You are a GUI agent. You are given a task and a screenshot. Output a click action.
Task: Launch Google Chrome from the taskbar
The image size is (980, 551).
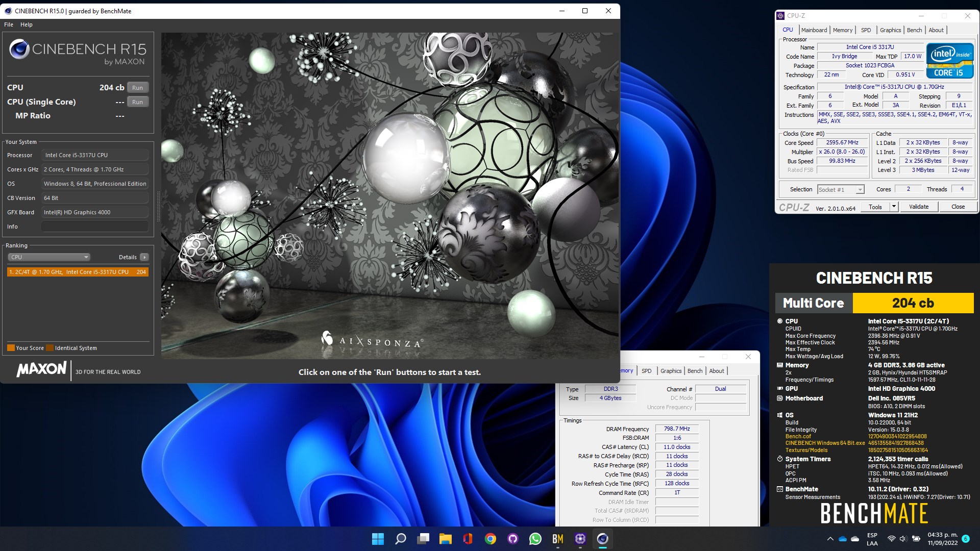point(491,539)
